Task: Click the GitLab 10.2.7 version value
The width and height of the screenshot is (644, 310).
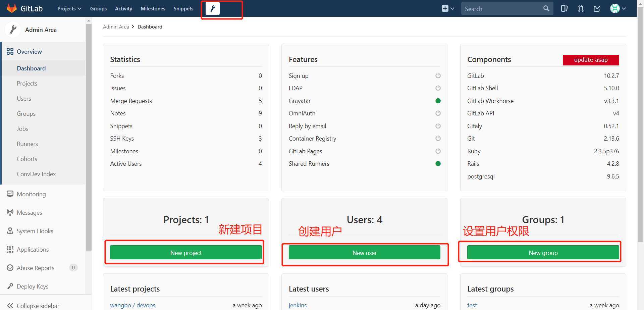Action: pyautogui.click(x=611, y=75)
